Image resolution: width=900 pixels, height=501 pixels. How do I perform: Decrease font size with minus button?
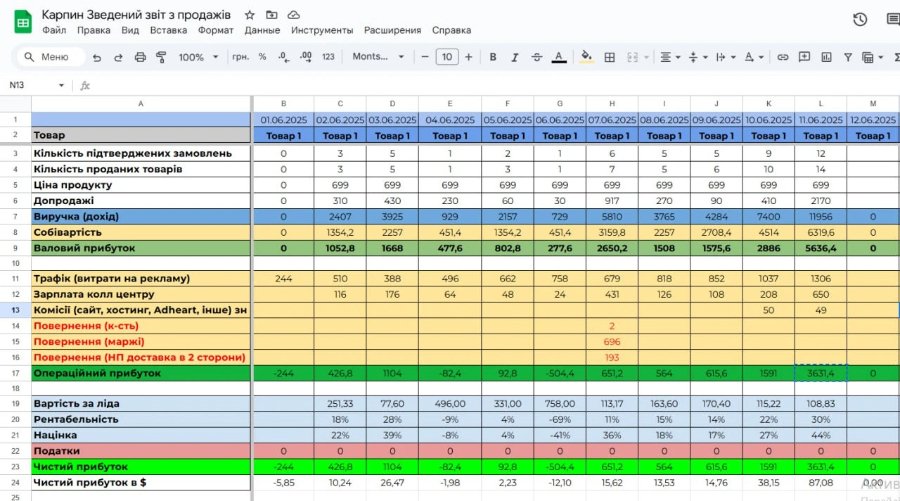point(425,57)
